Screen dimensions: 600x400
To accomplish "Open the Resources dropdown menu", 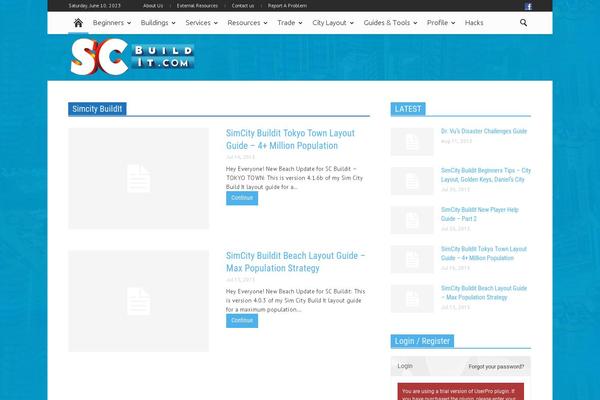I will [247, 23].
